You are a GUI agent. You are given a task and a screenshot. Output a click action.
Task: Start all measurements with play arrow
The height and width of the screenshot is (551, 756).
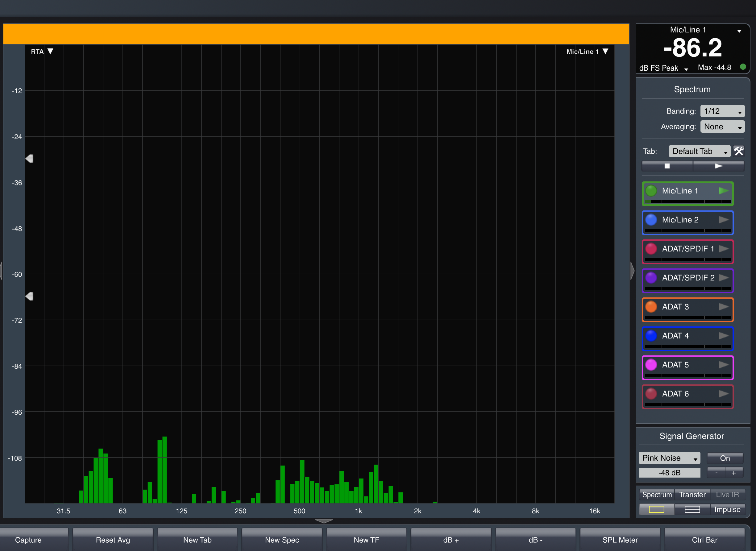point(718,166)
